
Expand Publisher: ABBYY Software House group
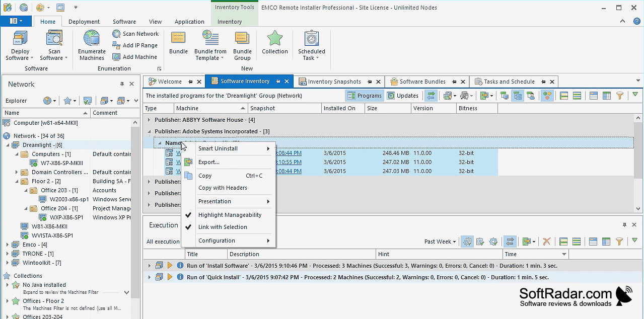[149, 120]
